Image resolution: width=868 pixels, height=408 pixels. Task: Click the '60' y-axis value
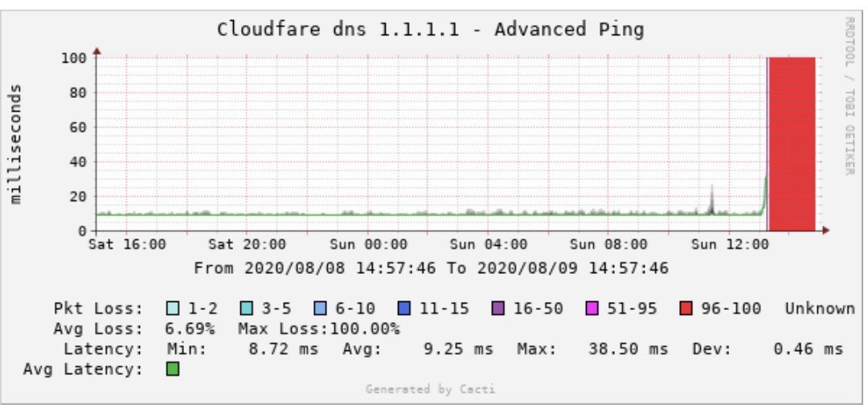77,127
